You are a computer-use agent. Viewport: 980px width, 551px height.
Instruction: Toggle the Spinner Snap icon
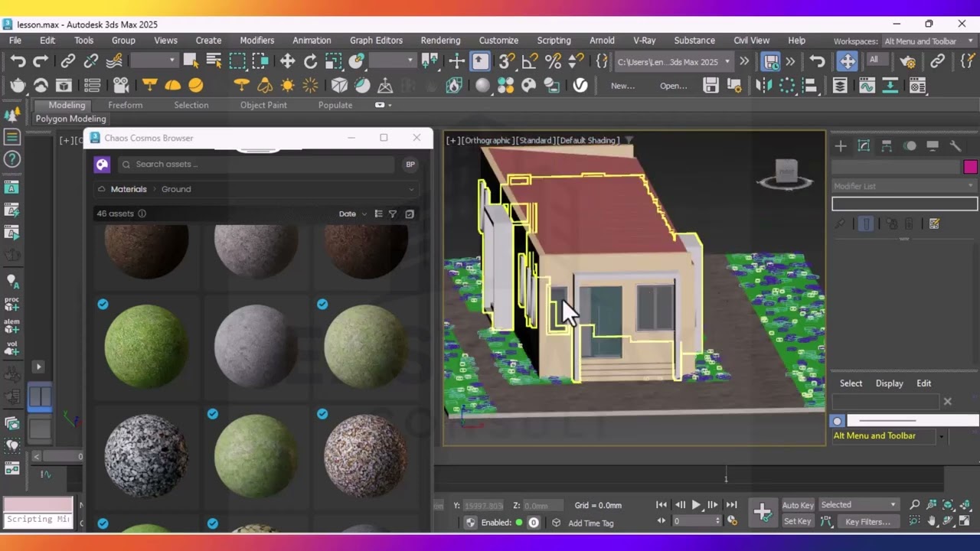tap(576, 62)
